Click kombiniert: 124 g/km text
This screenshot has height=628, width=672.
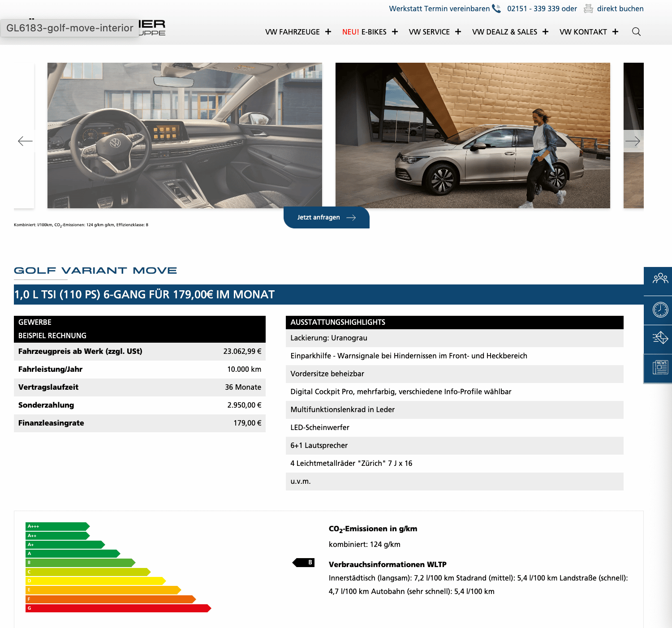click(x=365, y=545)
